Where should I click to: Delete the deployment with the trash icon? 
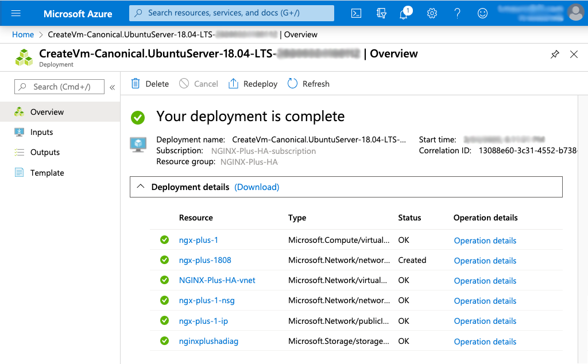(149, 83)
